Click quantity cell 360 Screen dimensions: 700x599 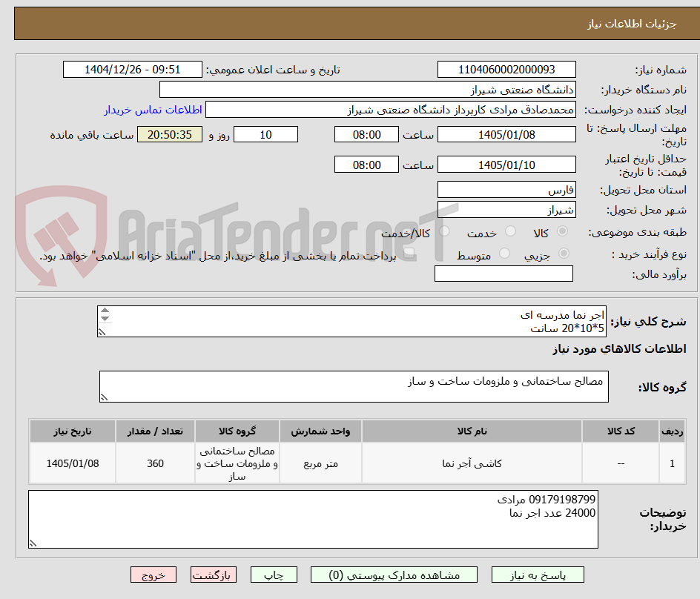(155, 463)
